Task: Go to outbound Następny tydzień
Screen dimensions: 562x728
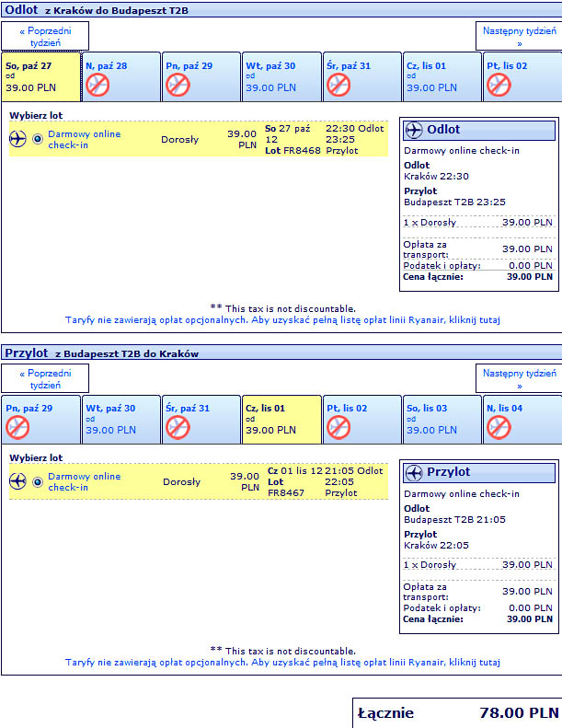Action: coord(519,36)
